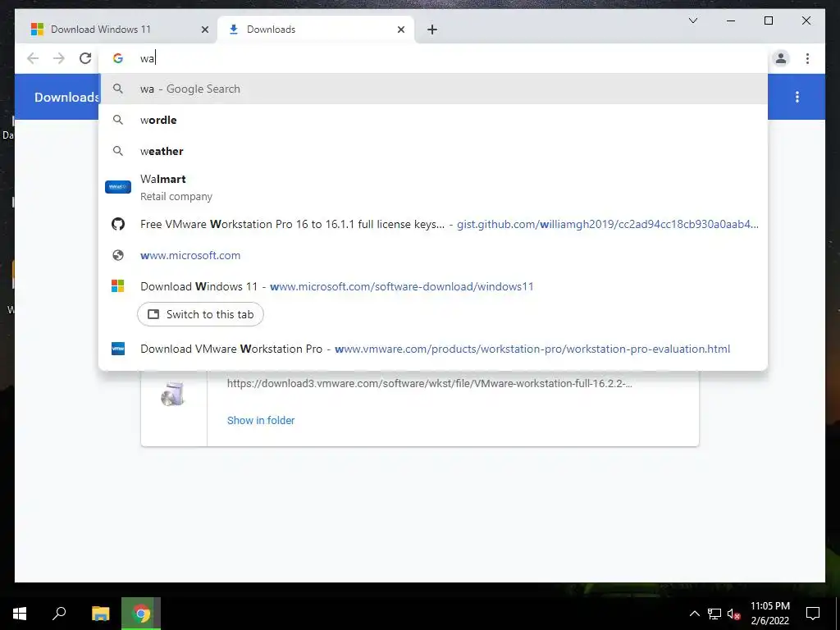The width and height of the screenshot is (840, 630).
Task: Click the Chrome taskbar icon
Action: point(141,614)
